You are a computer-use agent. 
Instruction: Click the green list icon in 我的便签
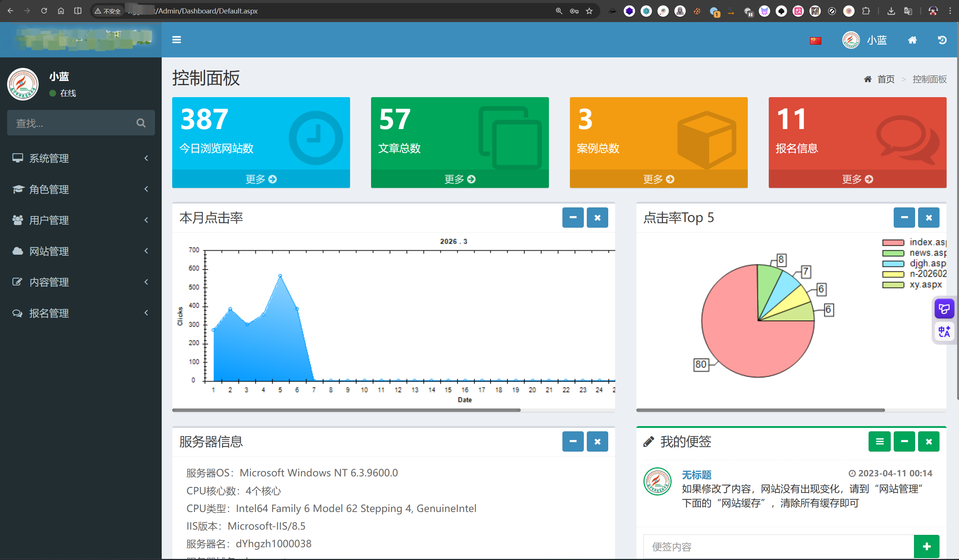coord(879,441)
